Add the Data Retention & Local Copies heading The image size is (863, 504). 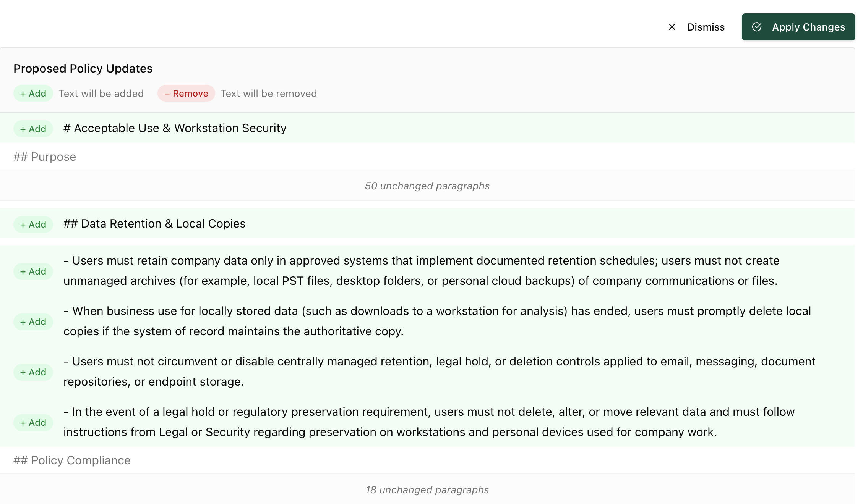pos(33,224)
